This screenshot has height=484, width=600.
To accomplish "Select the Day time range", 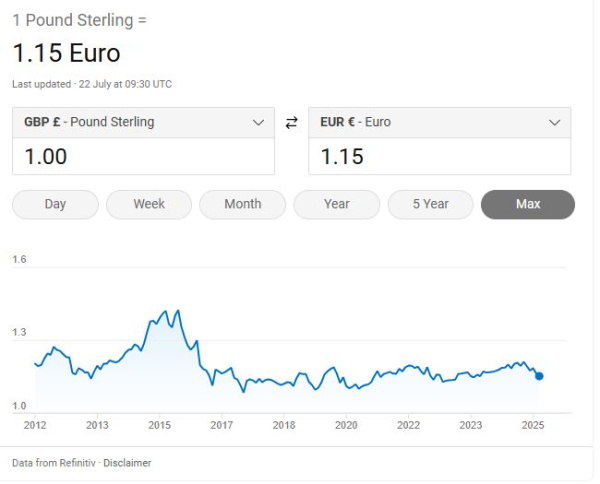I will click(x=55, y=204).
